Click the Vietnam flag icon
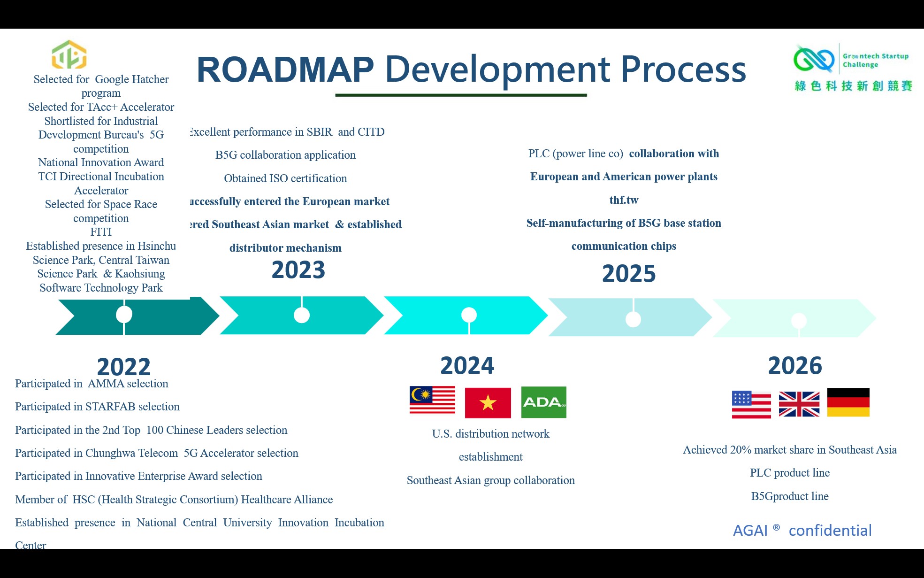The height and width of the screenshot is (578, 924). point(488,402)
